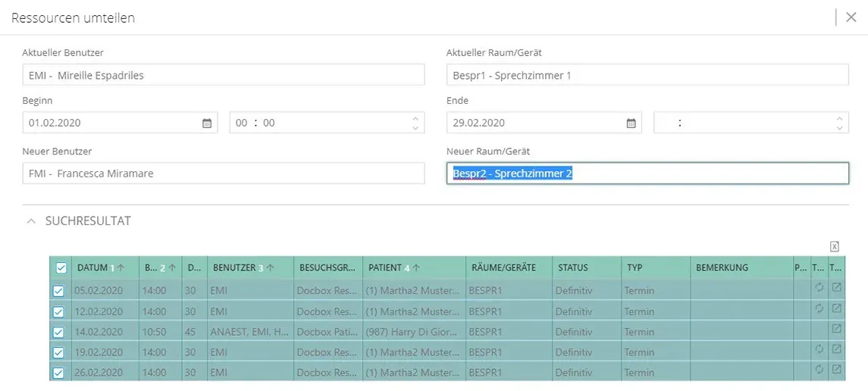Select the date cell 05.02.2020
This screenshot has width=868, height=391.
click(105, 289)
